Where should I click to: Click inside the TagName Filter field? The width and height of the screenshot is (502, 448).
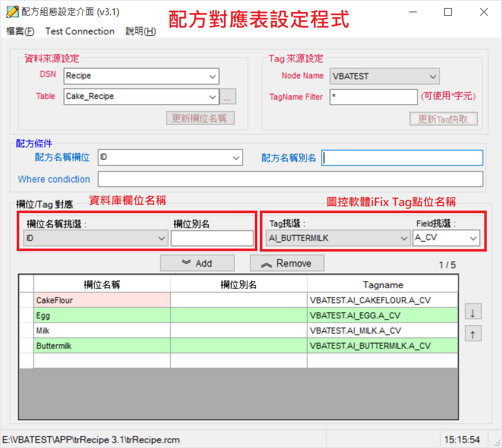373,97
